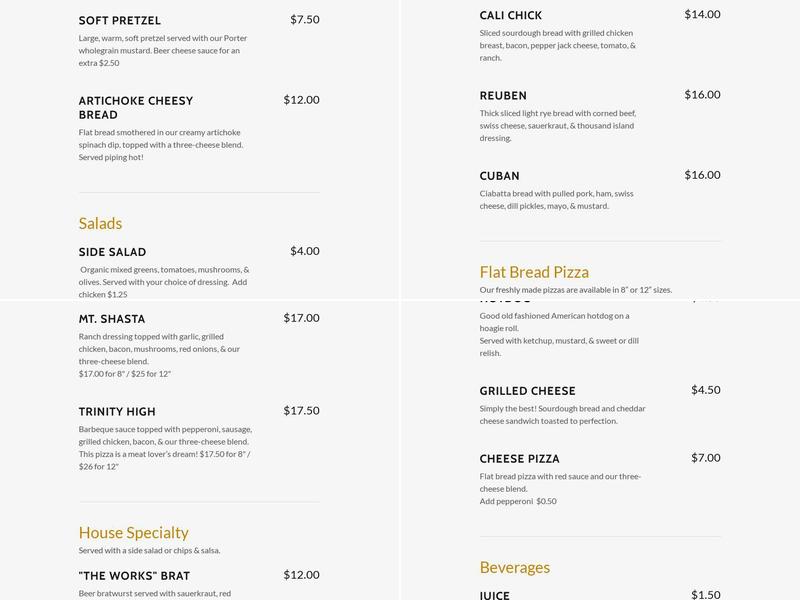This screenshot has height=600, width=800.
Task: Click the MT. SHASTA pizza title
Action: pyautogui.click(x=111, y=319)
